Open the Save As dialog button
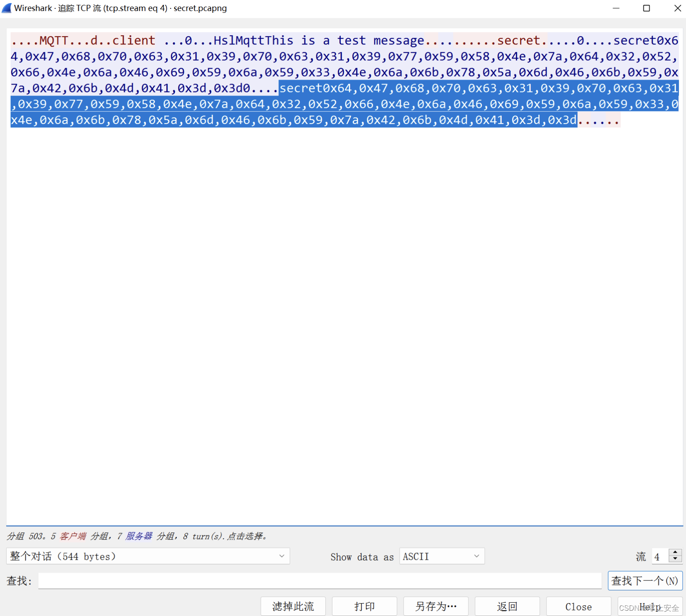 coord(435,606)
